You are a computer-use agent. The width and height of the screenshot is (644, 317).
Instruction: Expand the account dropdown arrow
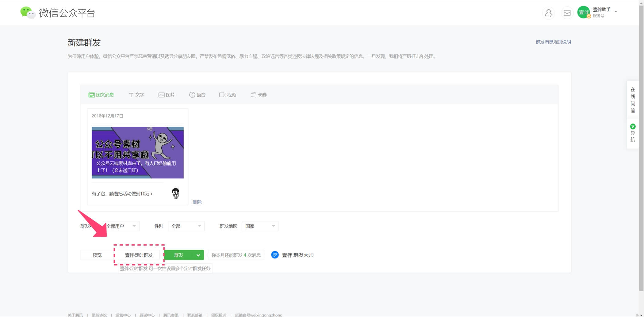[x=616, y=12]
